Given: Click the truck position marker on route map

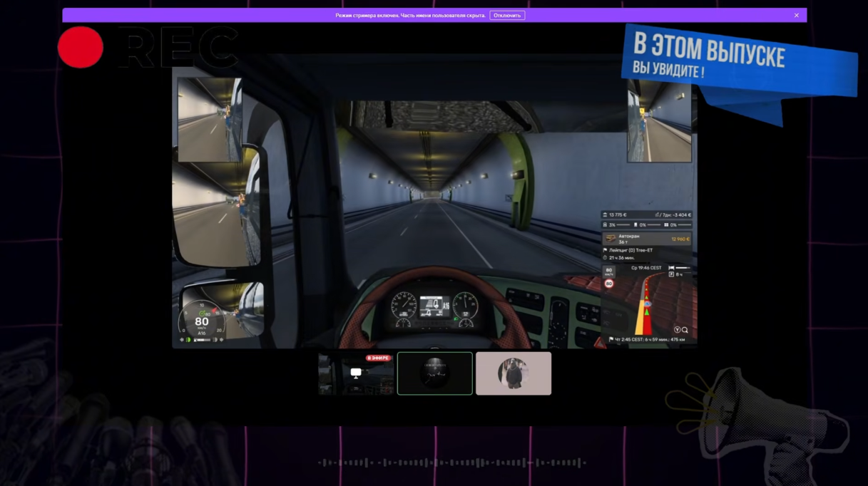Looking at the screenshot, I should 648,304.
